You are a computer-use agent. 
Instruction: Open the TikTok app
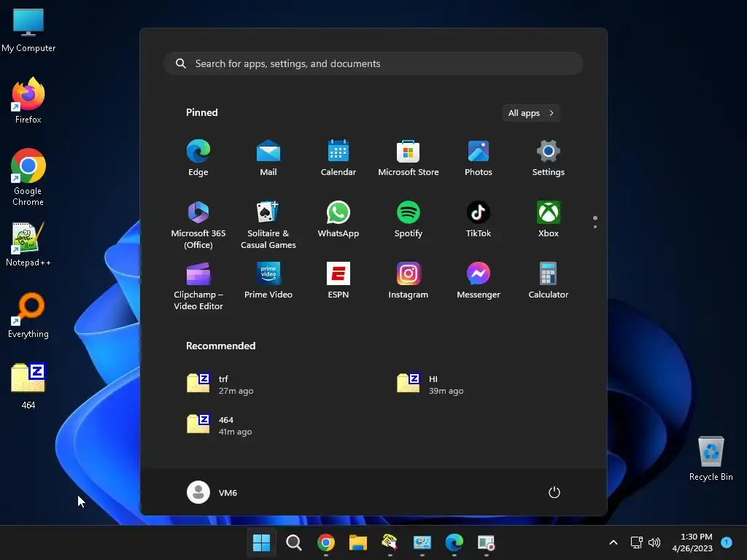(x=479, y=219)
